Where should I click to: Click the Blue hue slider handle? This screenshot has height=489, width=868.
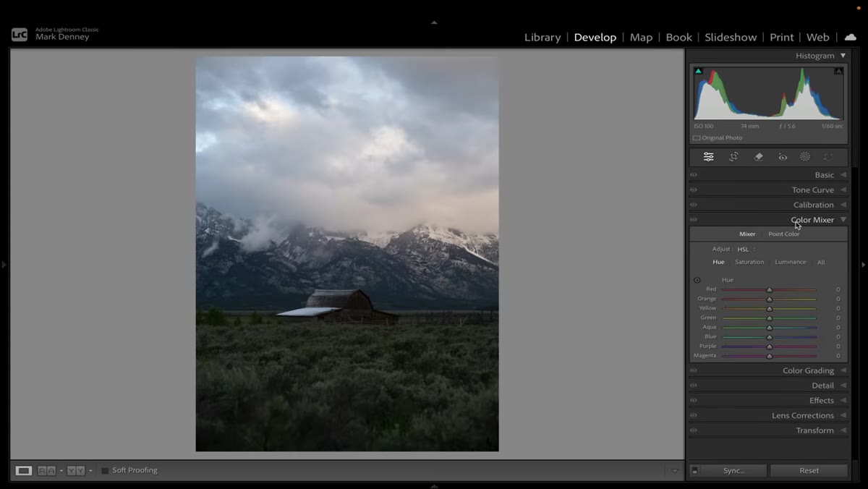point(769,337)
